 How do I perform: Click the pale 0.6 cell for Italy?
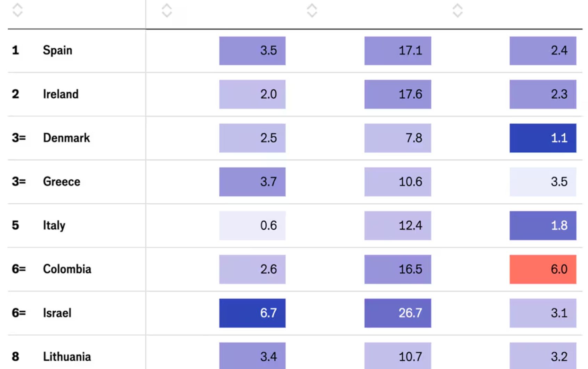[252, 225]
